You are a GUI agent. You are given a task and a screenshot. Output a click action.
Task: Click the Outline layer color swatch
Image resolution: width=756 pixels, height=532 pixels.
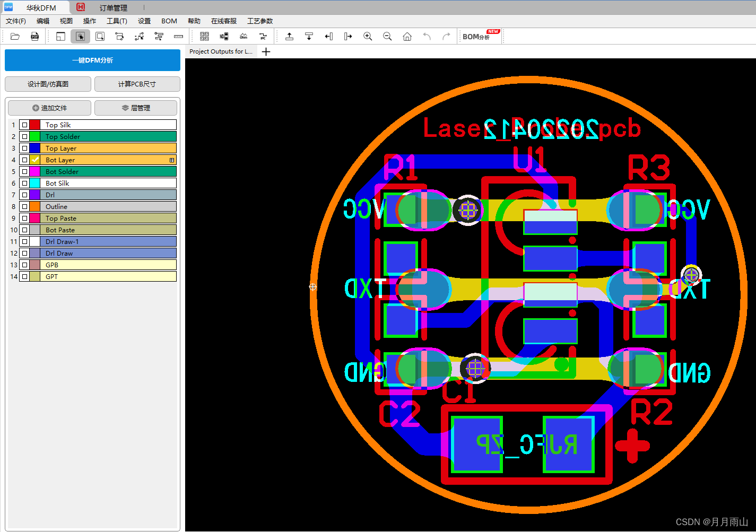[33, 206]
